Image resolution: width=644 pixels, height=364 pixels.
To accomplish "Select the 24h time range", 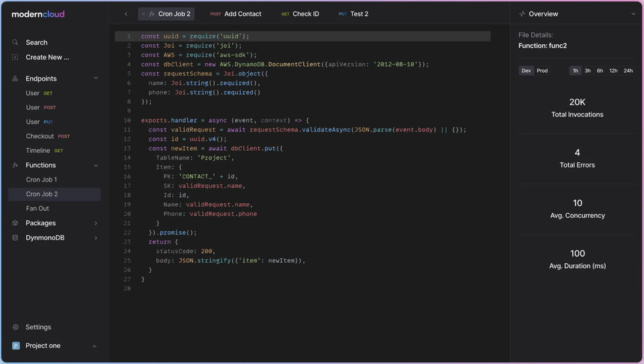I will coord(628,70).
